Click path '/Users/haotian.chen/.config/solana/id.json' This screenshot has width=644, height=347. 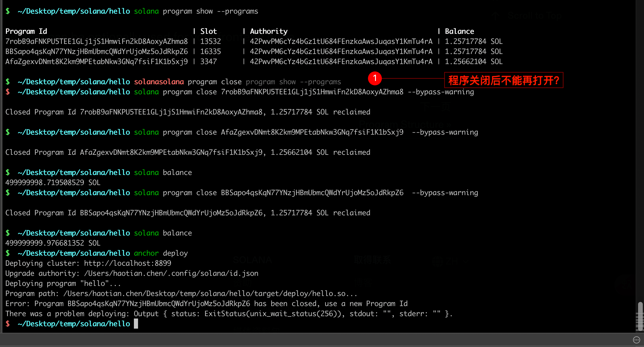pos(171,273)
